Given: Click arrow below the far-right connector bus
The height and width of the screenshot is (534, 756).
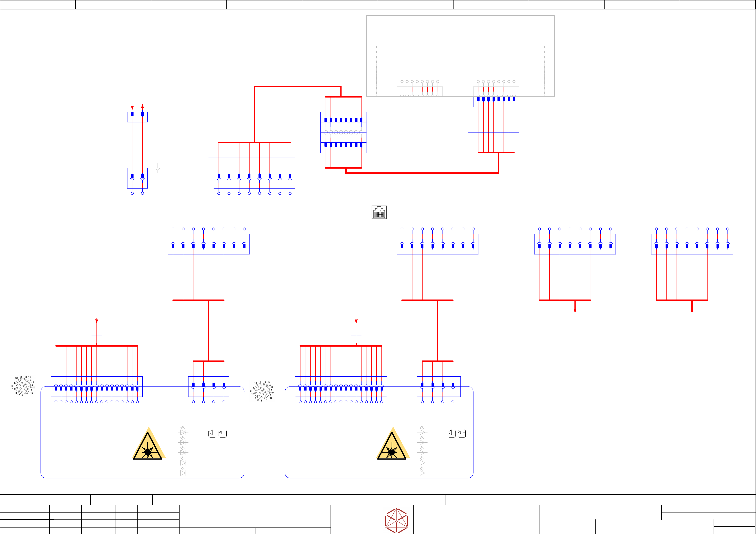Looking at the screenshot, I should [x=692, y=310].
